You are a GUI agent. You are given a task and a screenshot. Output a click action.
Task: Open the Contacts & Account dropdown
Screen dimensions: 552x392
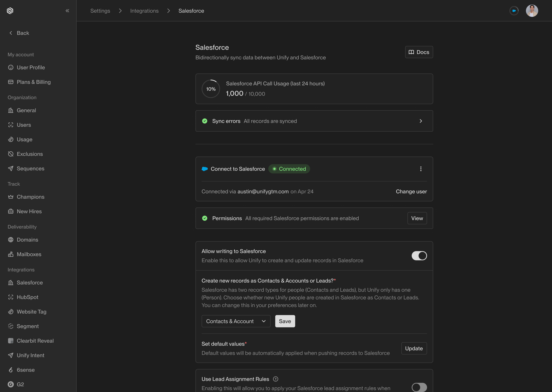236,321
